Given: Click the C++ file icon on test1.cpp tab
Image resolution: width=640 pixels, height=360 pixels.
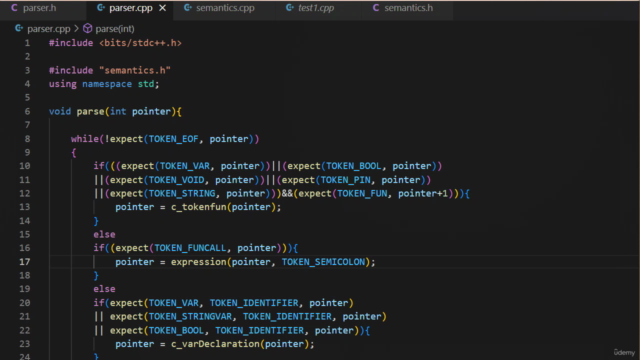Looking at the screenshot, I should click(289, 8).
